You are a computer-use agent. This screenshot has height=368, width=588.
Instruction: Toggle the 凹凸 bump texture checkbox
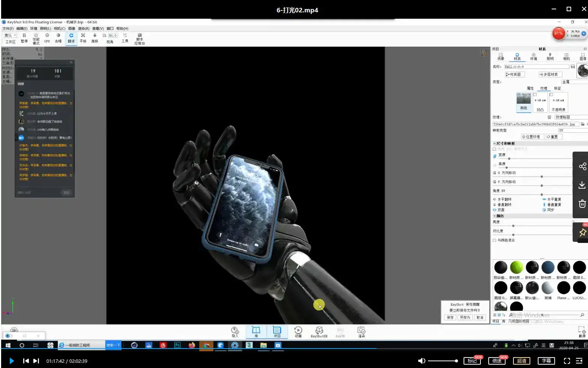pyautogui.click(x=535, y=95)
